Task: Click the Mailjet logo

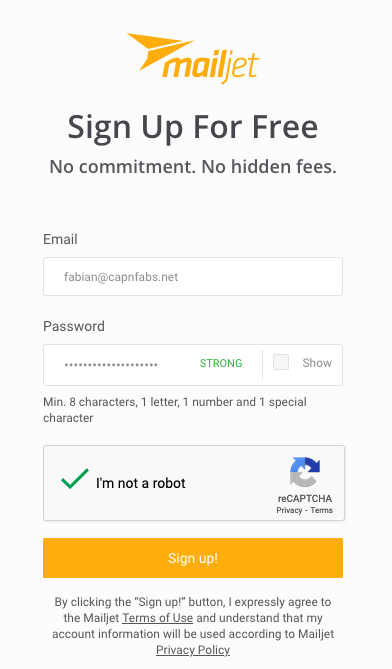Action: pos(193,58)
